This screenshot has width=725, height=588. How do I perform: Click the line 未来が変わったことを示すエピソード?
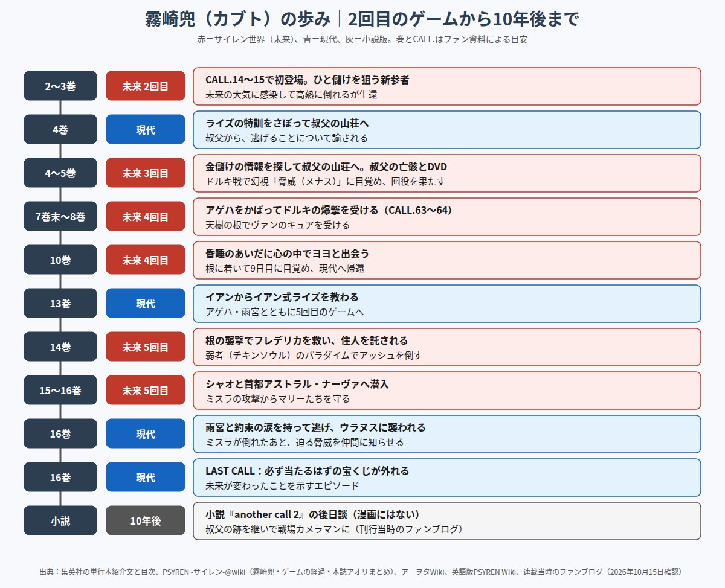282,485
